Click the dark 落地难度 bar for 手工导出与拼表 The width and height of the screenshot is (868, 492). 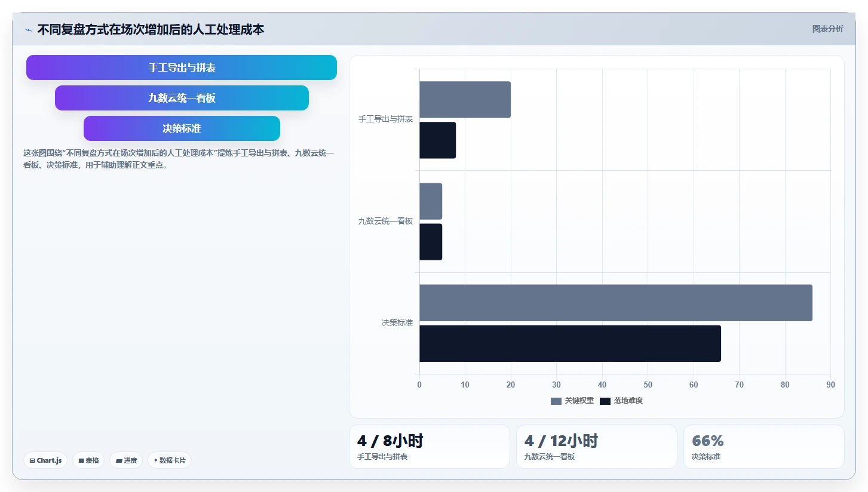(437, 140)
